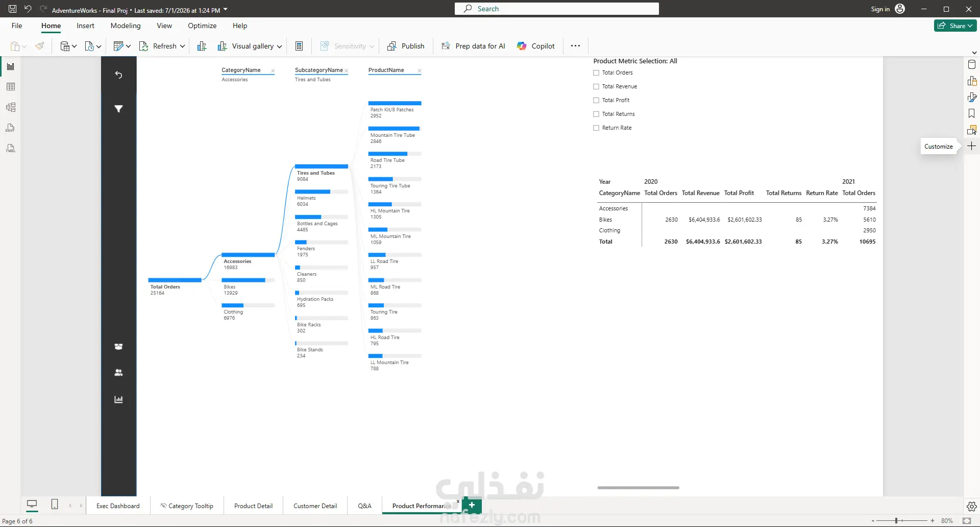Click the customers people icon in dark sidebar

118,373
